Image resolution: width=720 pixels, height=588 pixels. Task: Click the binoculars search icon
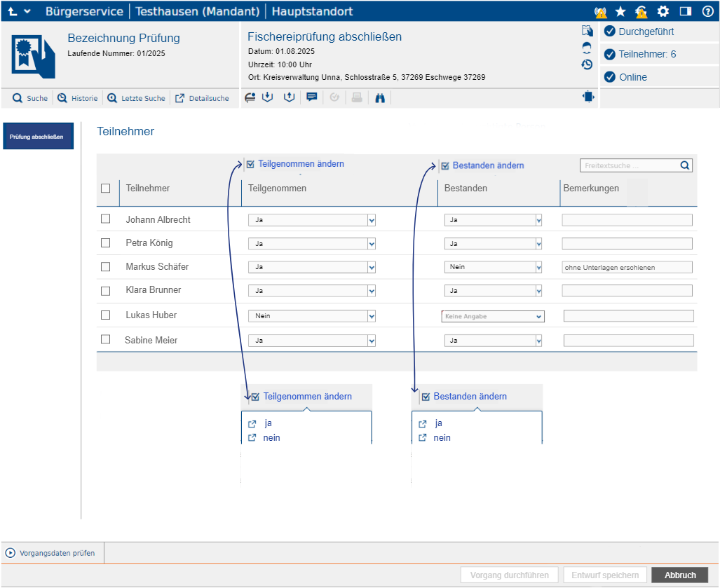(381, 98)
